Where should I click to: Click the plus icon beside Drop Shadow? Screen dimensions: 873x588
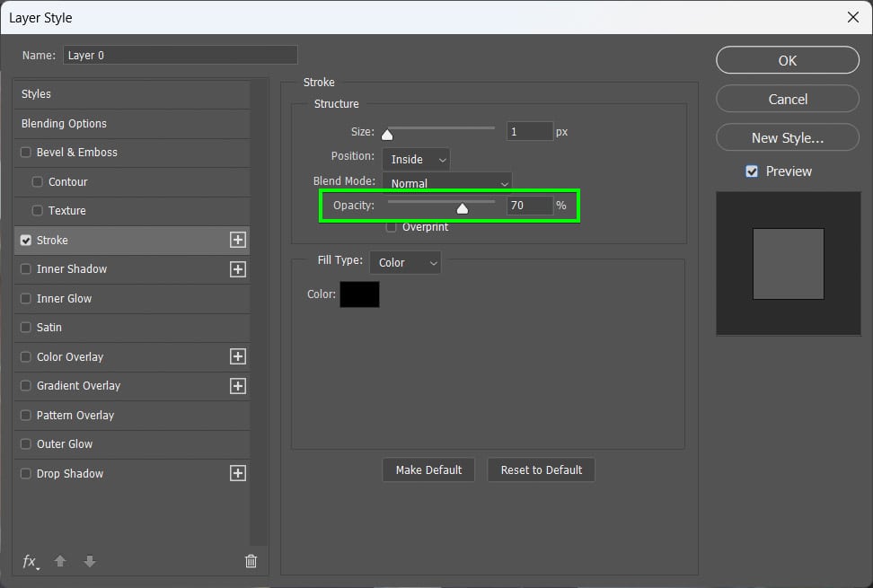click(238, 473)
